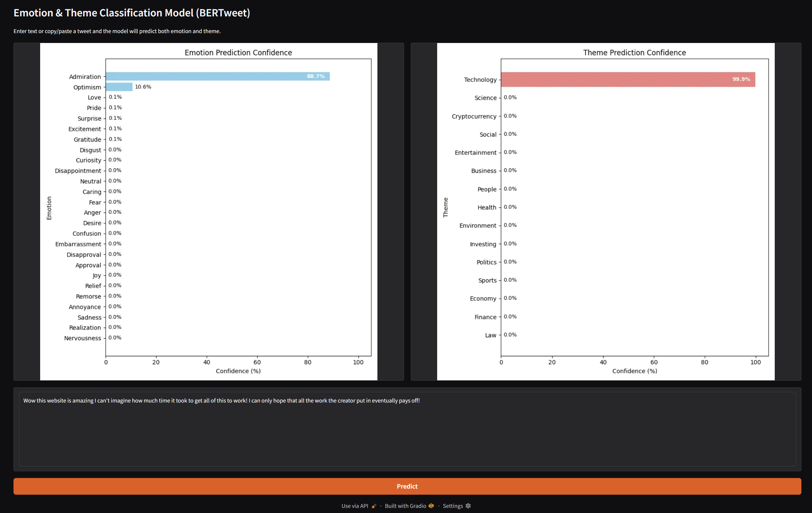Click the Confidence (%) axis label on emotion chart

(238, 371)
